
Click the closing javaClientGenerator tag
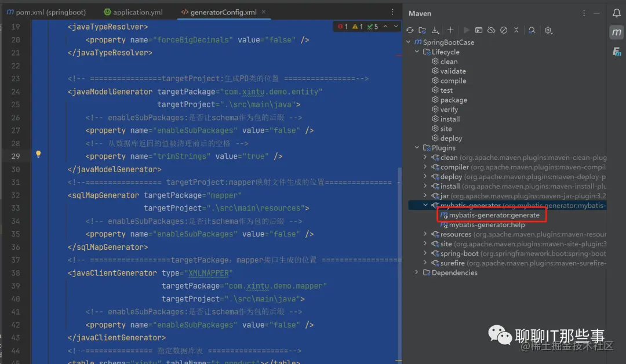[117, 338]
